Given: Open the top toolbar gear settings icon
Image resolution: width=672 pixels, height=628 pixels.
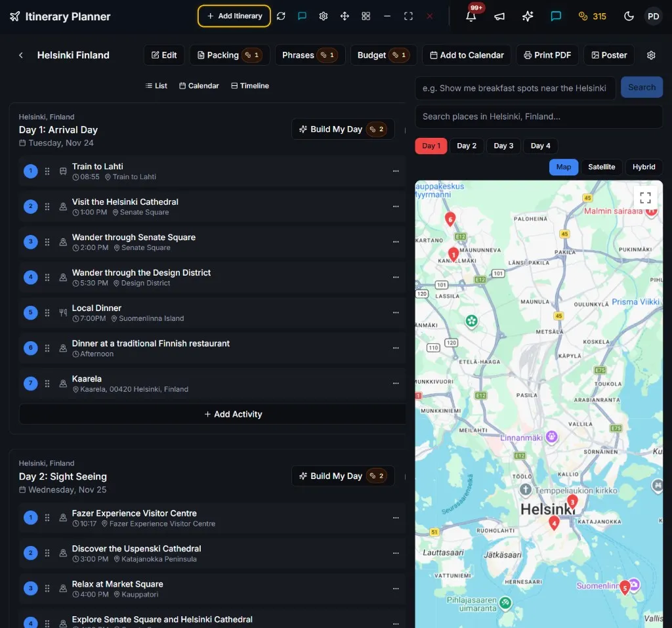Looking at the screenshot, I should point(323,16).
